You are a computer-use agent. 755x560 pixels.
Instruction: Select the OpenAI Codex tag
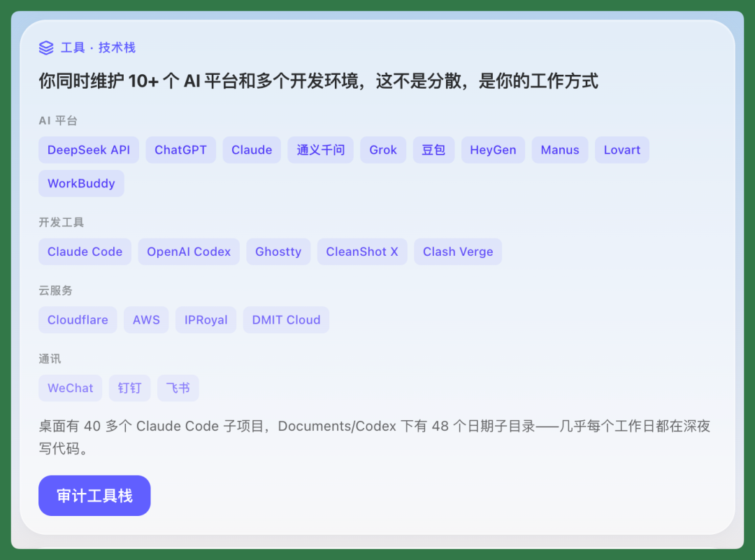(189, 252)
